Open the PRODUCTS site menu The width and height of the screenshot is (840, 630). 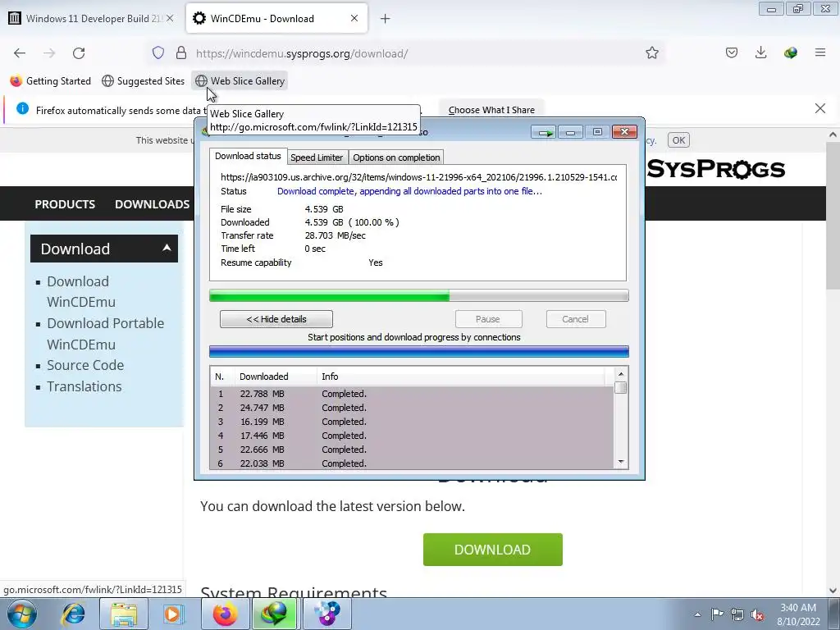coord(65,204)
